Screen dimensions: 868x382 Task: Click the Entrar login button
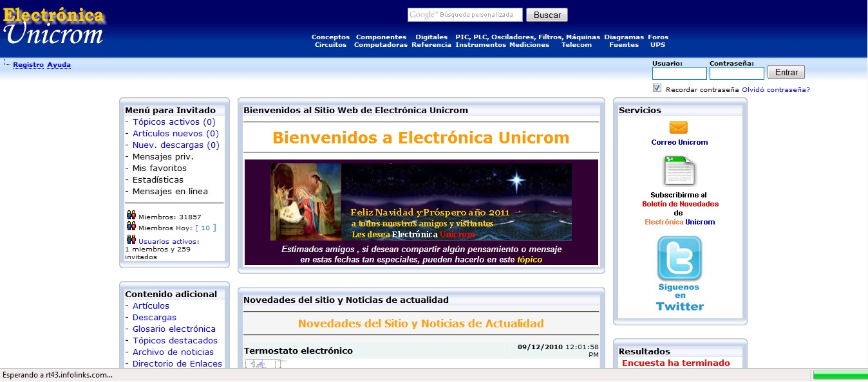[x=786, y=73]
